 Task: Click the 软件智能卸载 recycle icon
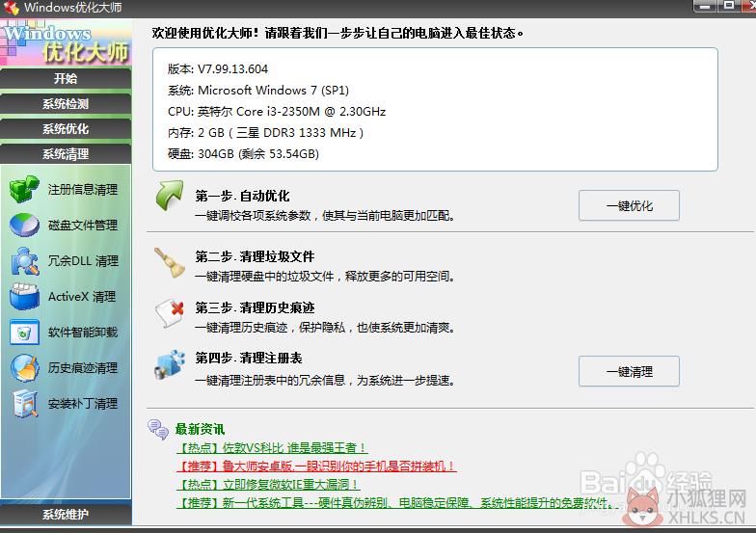25,332
